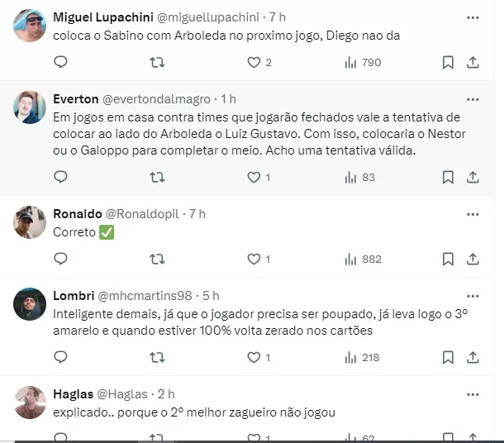This screenshot has height=443, width=504.
Task: View analytics of Miguel Lupachini's tweet
Action: click(x=351, y=62)
